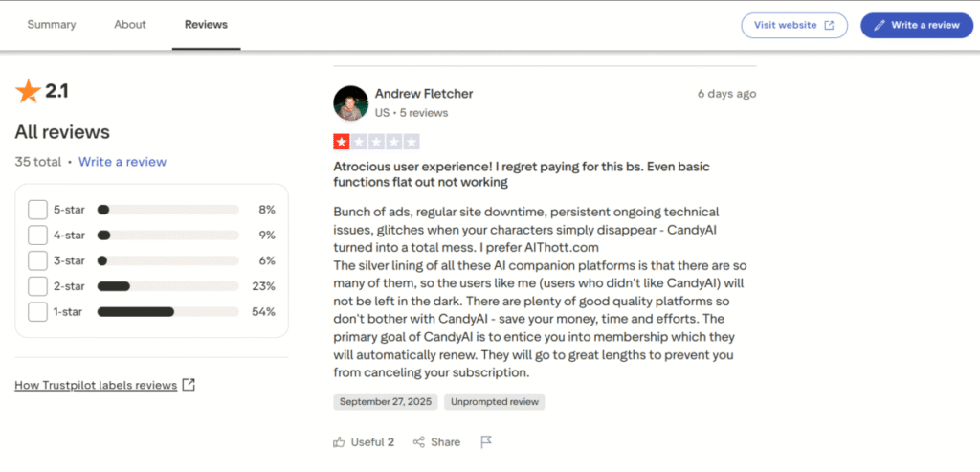Click the orange rating star icon
The height and width of the screenshot is (472, 980).
pos(28,92)
